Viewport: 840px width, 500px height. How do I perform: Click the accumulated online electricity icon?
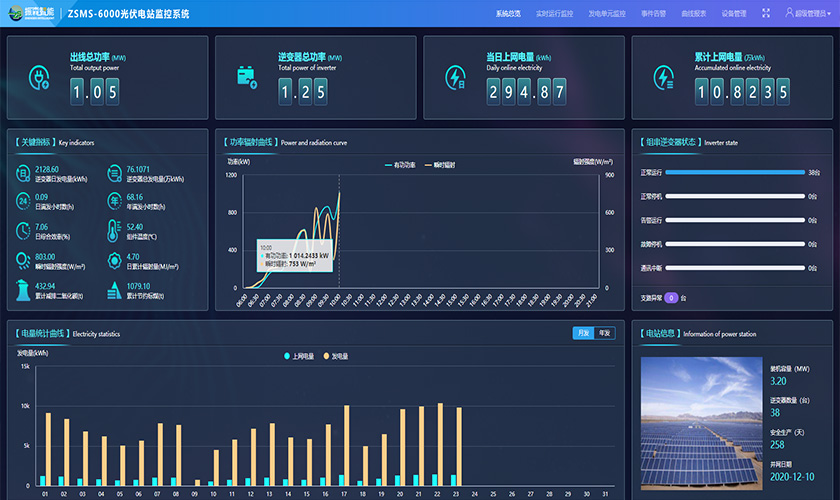point(663,77)
